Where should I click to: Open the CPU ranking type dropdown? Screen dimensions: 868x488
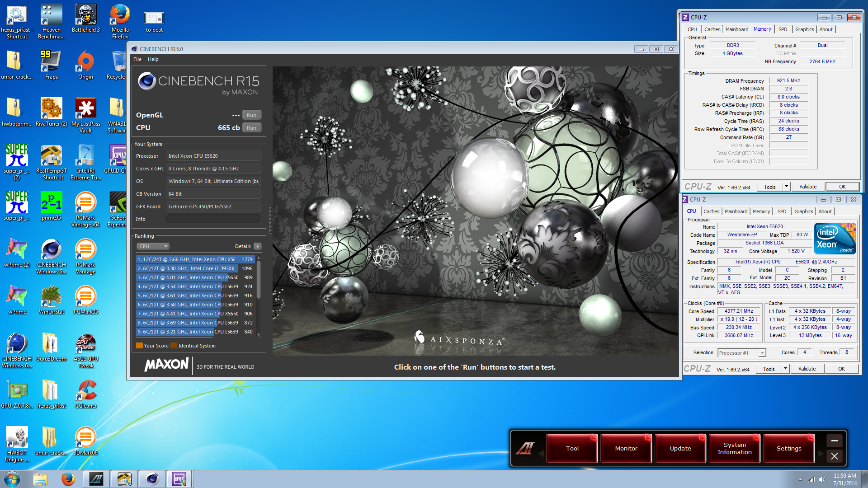[153, 246]
